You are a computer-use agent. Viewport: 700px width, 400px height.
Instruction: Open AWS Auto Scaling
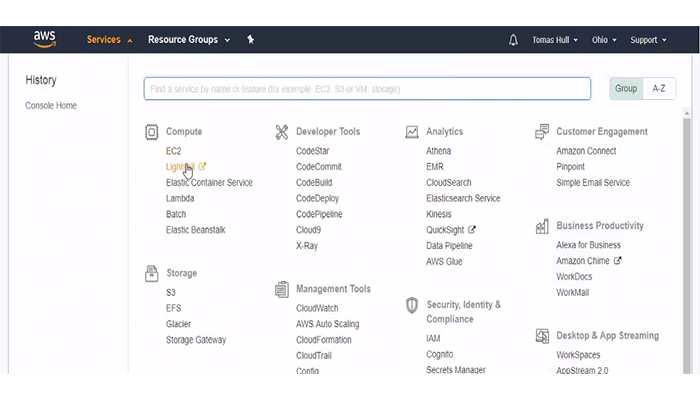pyautogui.click(x=328, y=324)
